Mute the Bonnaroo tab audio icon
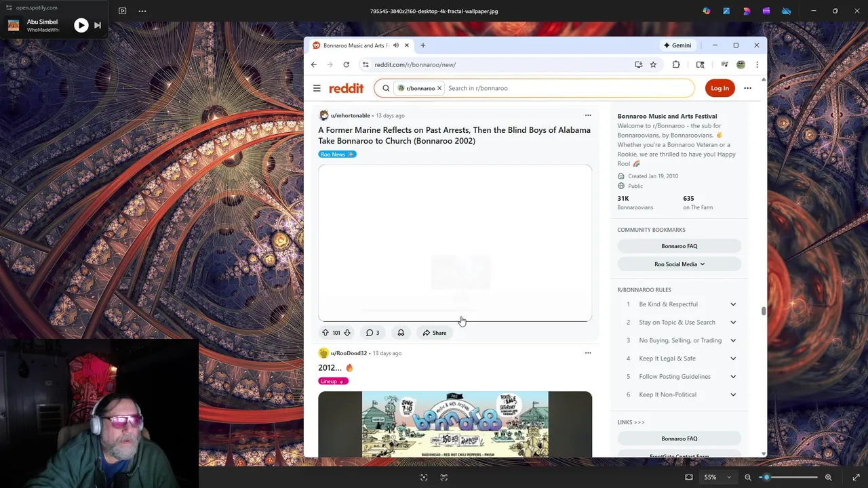Image resolution: width=868 pixels, height=488 pixels. point(396,45)
